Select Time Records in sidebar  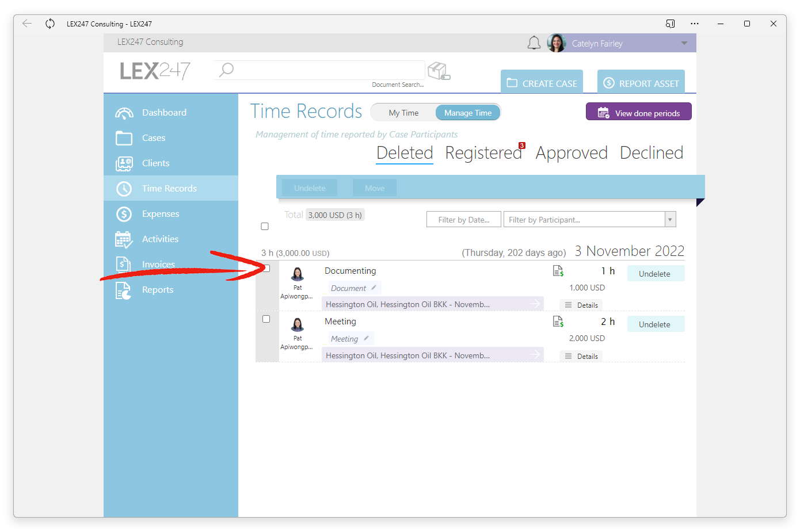pyautogui.click(x=170, y=188)
